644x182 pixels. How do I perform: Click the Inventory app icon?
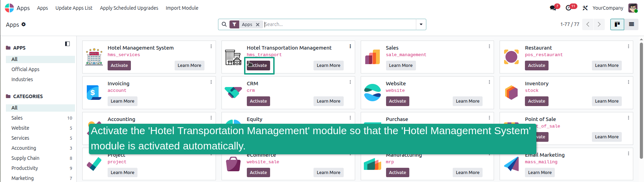click(x=511, y=93)
